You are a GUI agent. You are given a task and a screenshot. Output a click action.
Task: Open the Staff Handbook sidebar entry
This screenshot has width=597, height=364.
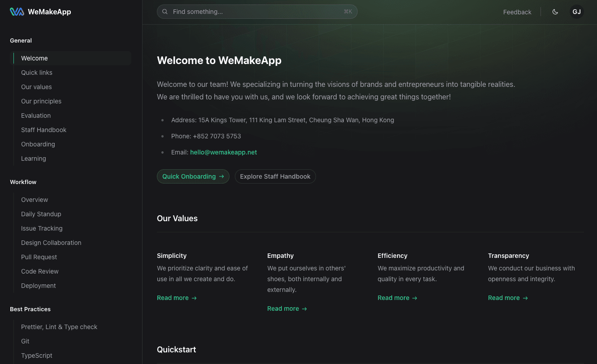(43, 130)
